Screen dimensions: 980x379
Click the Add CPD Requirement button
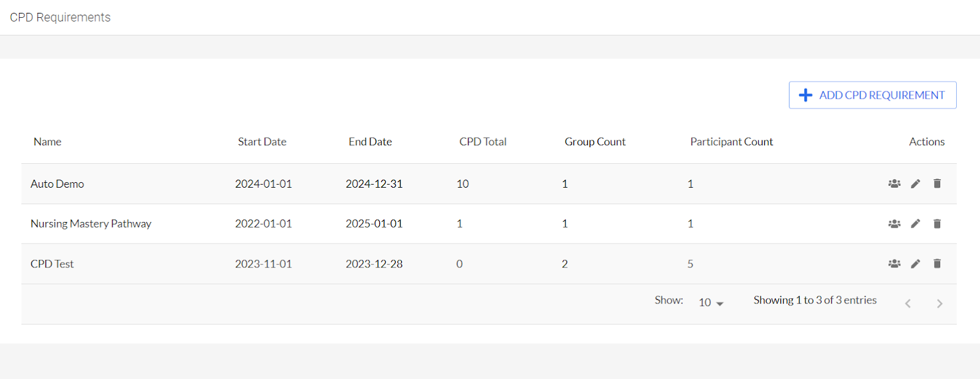click(872, 95)
